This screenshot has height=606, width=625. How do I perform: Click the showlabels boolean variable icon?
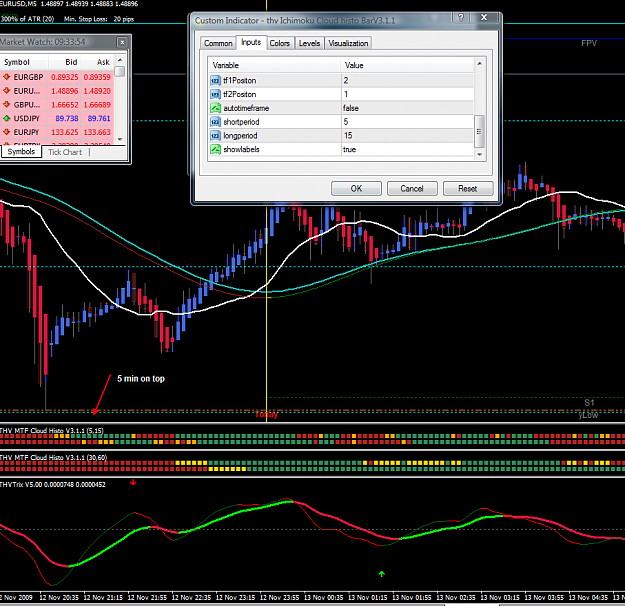point(215,150)
